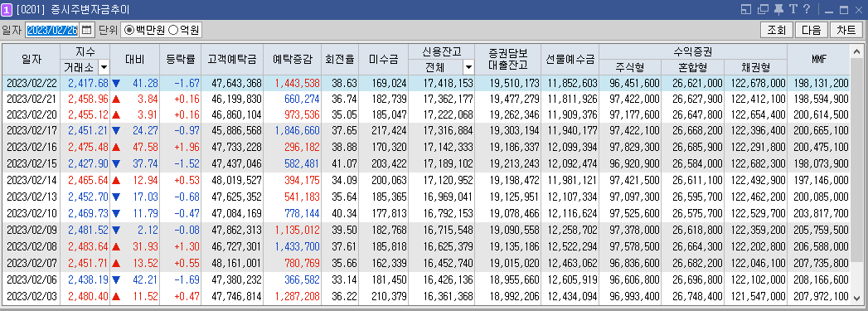Click the 수익증권 group header
The width and height of the screenshot is (868, 311).
693,52
